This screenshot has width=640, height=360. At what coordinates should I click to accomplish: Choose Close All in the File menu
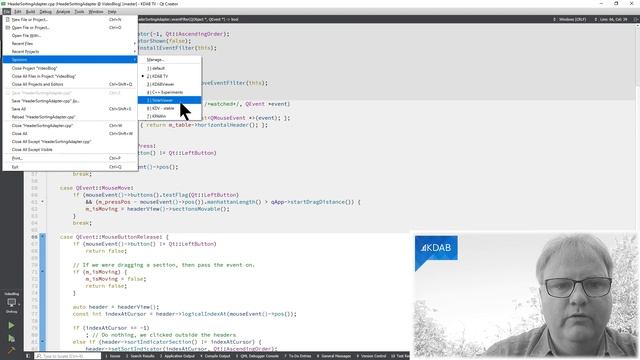70,133
